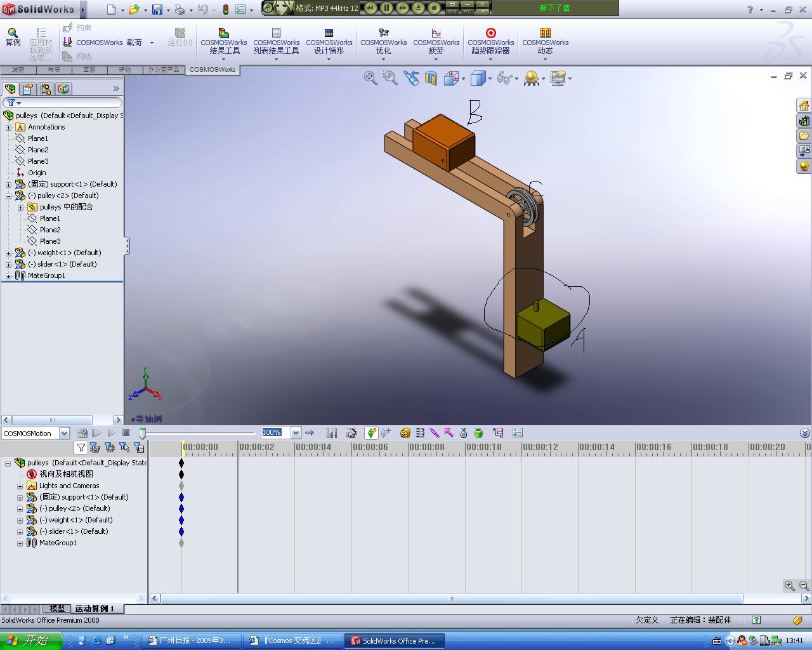Image resolution: width=812 pixels, height=650 pixels.
Task: Switch to the 办公室产品 tab
Action: tap(163, 70)
